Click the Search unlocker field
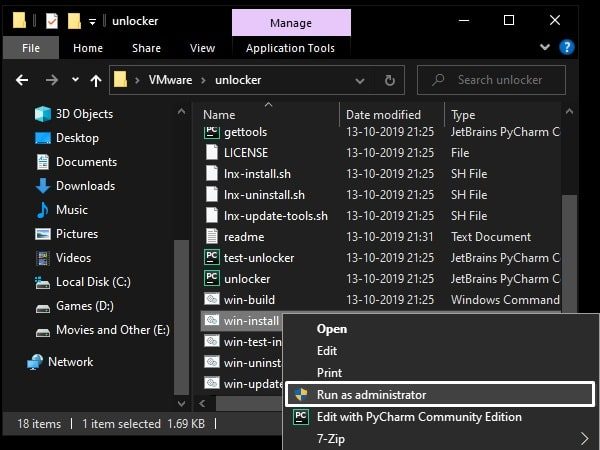Viewport: 600px width, 450px height. (x=491, y=80)
